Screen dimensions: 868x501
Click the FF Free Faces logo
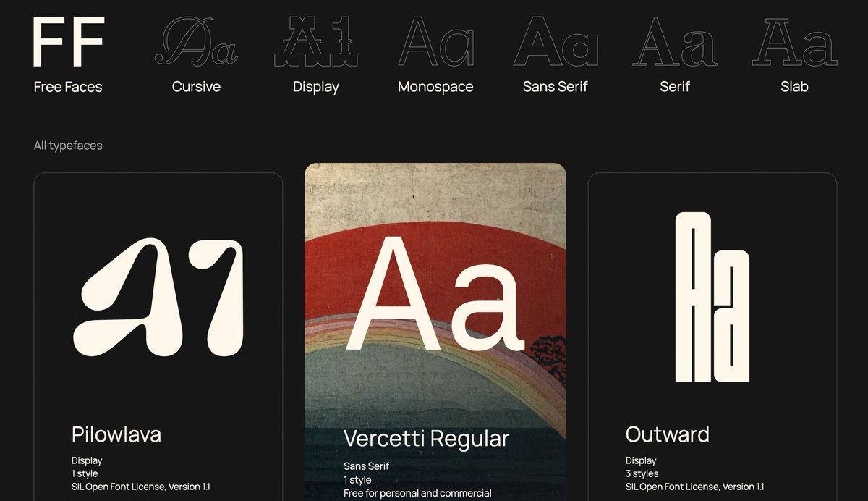(69, 42)
